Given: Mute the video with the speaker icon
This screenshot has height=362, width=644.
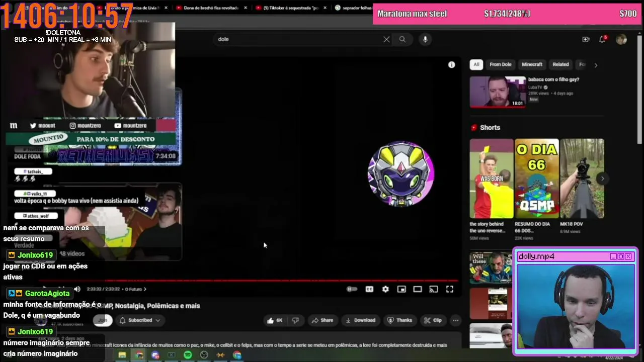Looking at the screenshot, I should coord(77,289).
